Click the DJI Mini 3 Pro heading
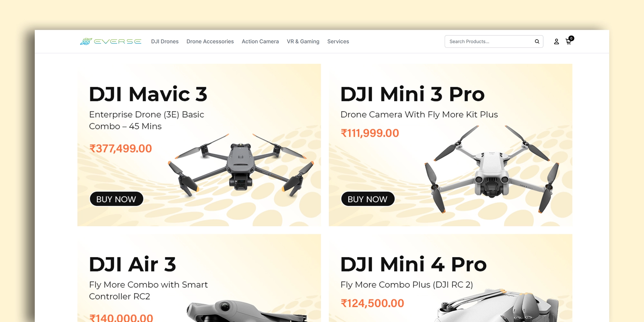The image size is (644, 322). pyautogui.click(x=412, y=94)
